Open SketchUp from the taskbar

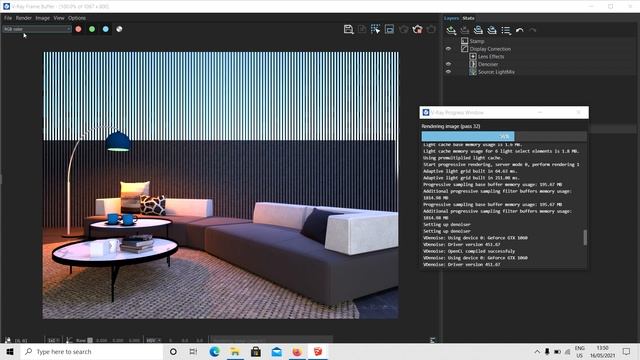pos(318,352)
